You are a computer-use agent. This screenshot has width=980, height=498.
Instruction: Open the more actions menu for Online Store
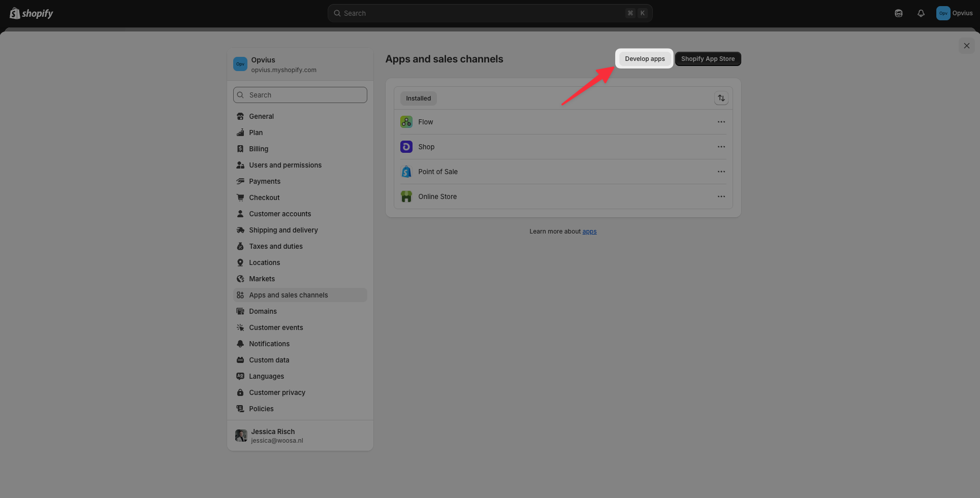pyautogui.click(x=721, y=196)
